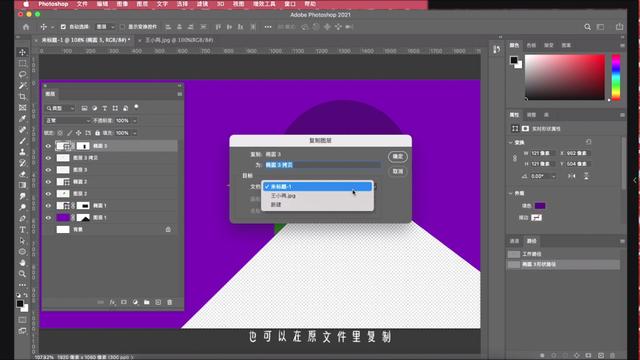Select the Move tool in toolbar
This screenshot has height=360, width=640.
[x=22, y=52]
